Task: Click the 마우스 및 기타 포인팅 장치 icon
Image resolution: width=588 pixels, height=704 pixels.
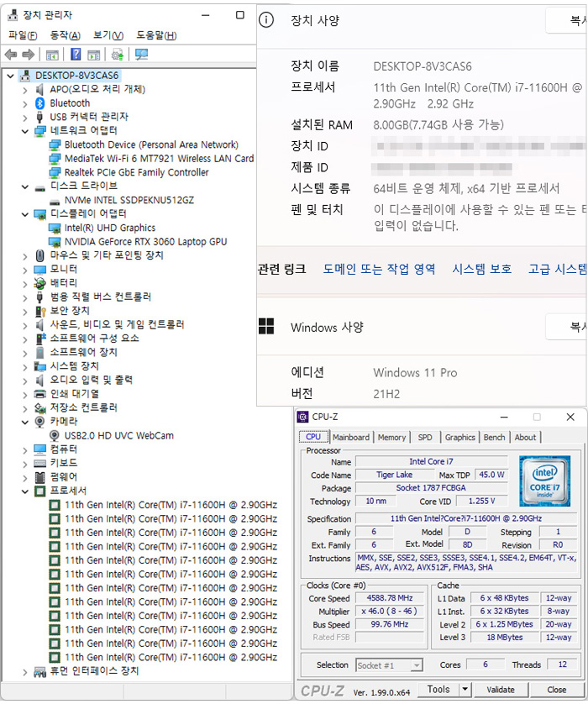Action: pyautogui.click(x=40, y=255)
